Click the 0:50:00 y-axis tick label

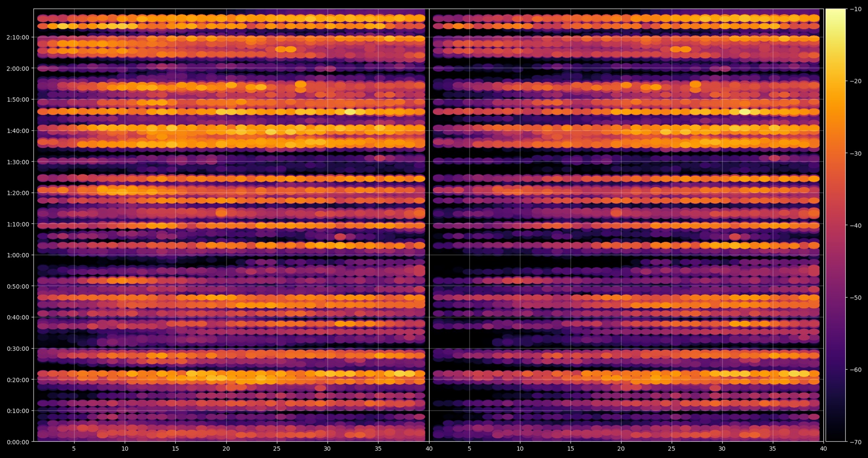(x=18, y=286)
